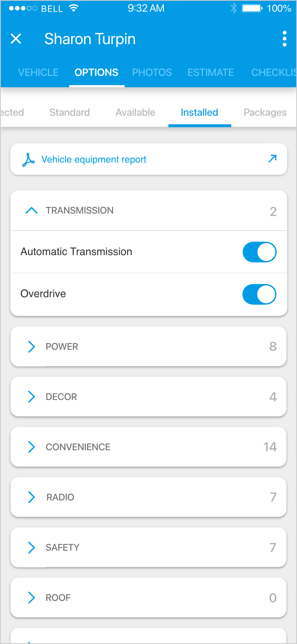Tap the Bluetooth icon in status bar
297x644 pixels.
pyautogui.click(x=233, y=8)
